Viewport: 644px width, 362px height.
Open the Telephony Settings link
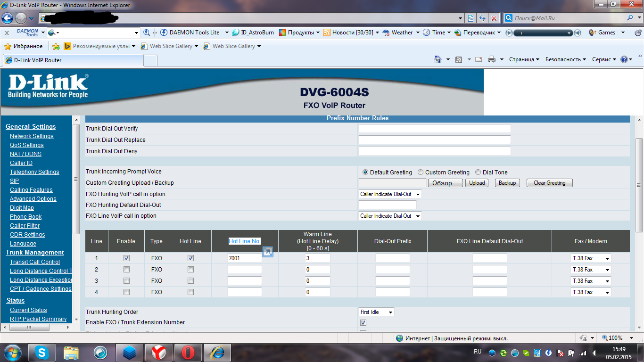(x=34, y=172)
